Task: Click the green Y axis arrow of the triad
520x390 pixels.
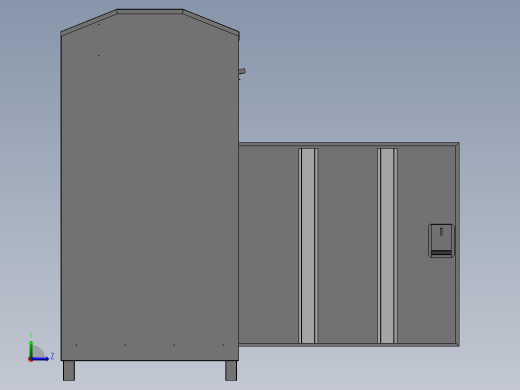Action: click(x=31, y=349)
